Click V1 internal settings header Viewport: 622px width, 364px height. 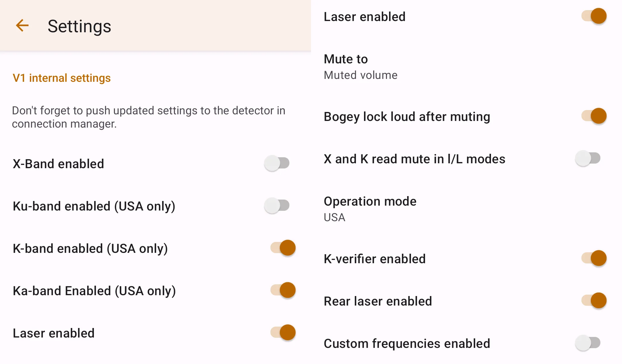coord(62,78)
